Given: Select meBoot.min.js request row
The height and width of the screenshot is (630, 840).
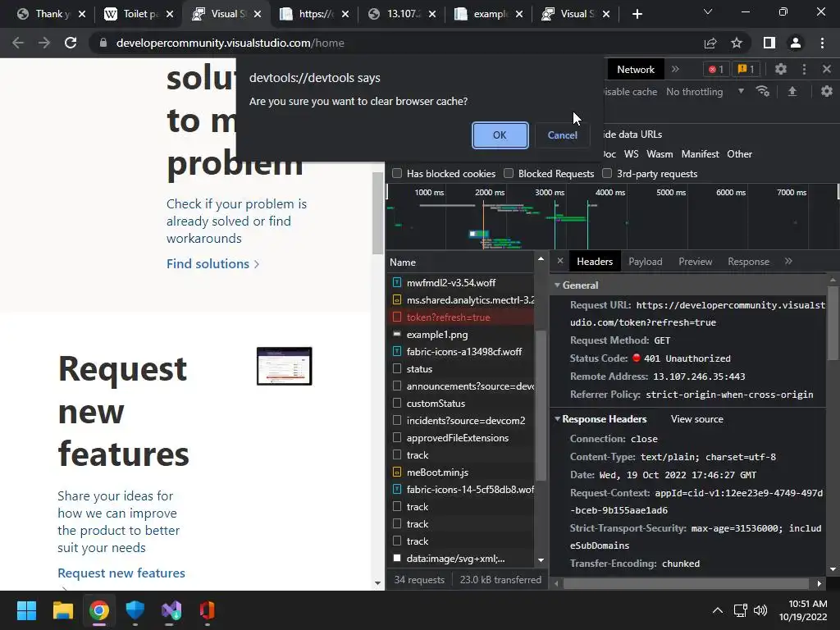Looking at the screenshot, I should point(461,472).
